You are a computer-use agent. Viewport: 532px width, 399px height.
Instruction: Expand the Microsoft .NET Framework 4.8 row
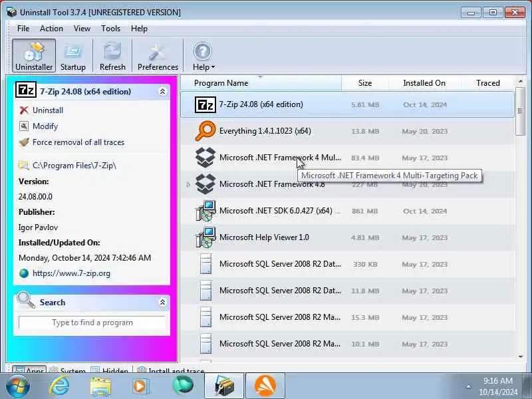[188, 185]
